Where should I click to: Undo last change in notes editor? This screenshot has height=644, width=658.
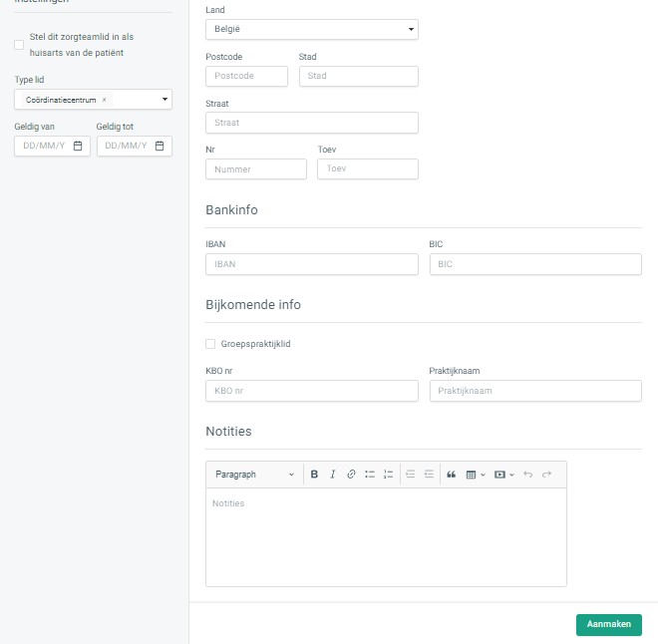528,475
